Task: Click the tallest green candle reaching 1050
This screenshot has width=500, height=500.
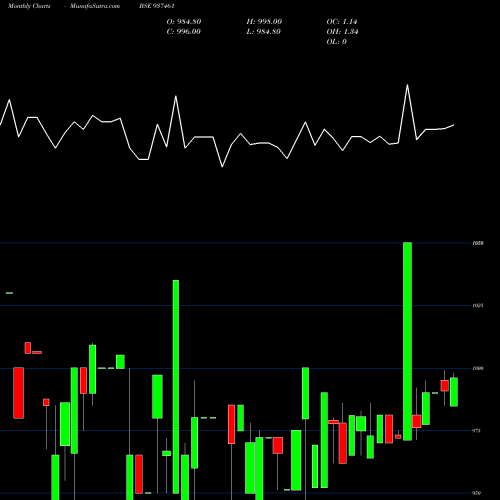Action: click(407, 342)
